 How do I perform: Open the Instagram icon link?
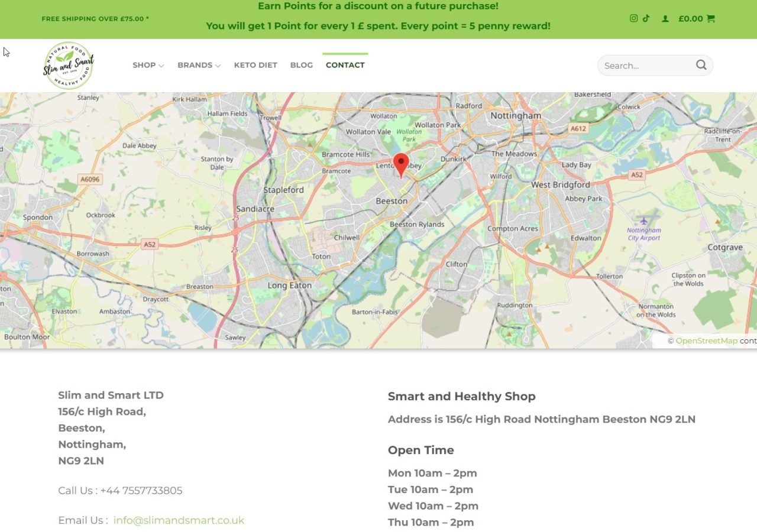pyautogui.click(x=633, y=18)
